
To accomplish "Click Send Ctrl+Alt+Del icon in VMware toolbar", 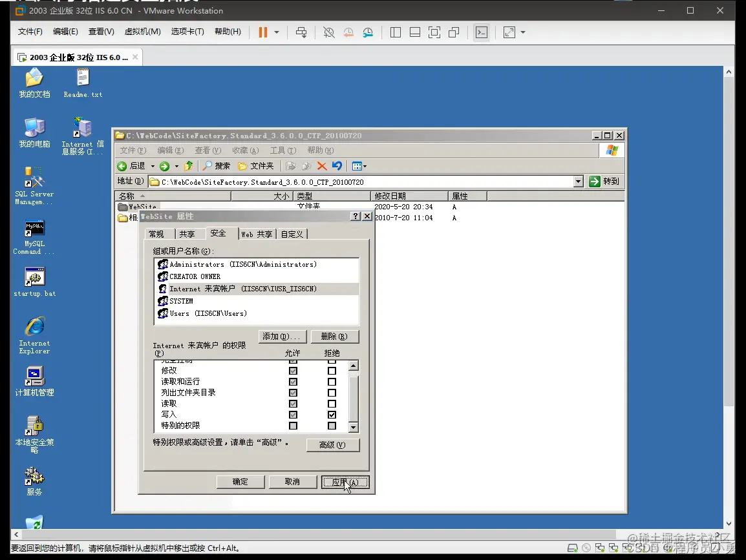I will [301, 32].
